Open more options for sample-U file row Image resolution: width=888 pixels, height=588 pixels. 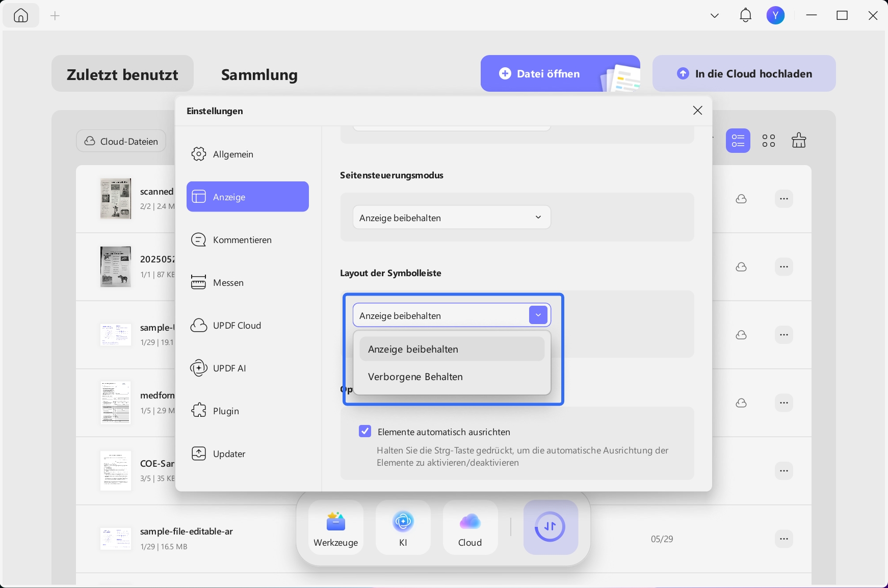[783, 335]
